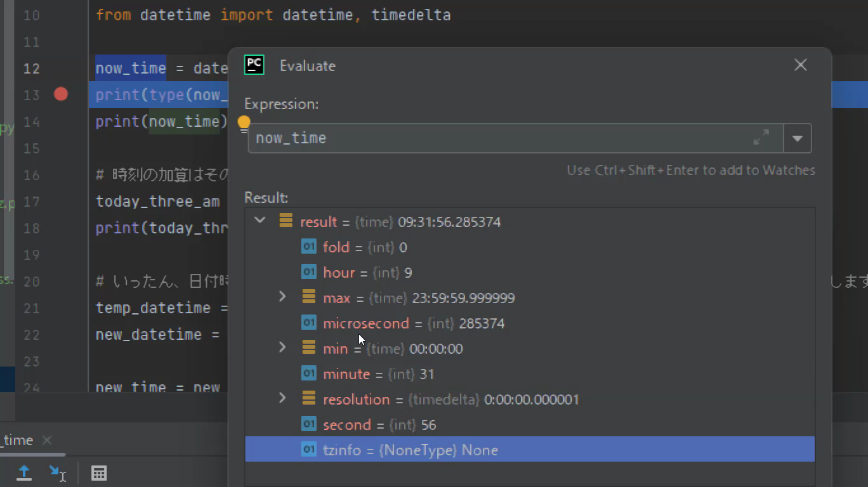868x487 pixels.
Task: Open Evaluate Expression calculator icon in debug toolbar
Action: [99, 472]
